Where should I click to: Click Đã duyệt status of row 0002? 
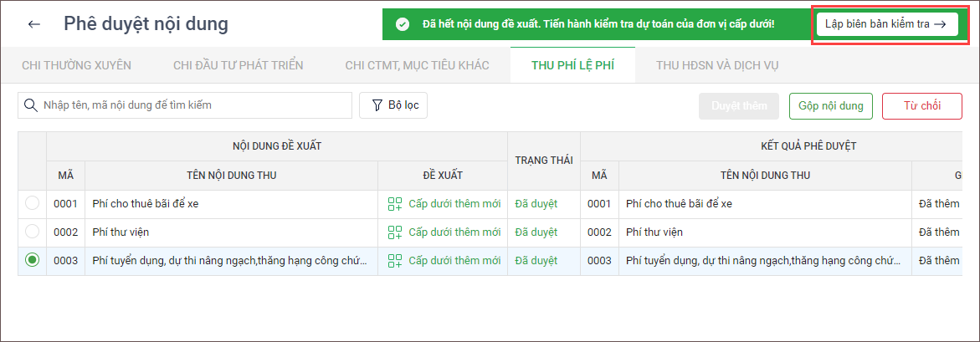click(x=536, y=232)
